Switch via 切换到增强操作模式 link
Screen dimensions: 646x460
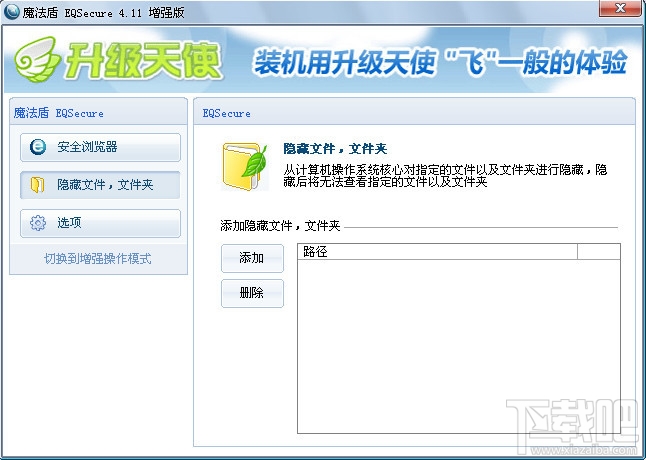point(98,259)
